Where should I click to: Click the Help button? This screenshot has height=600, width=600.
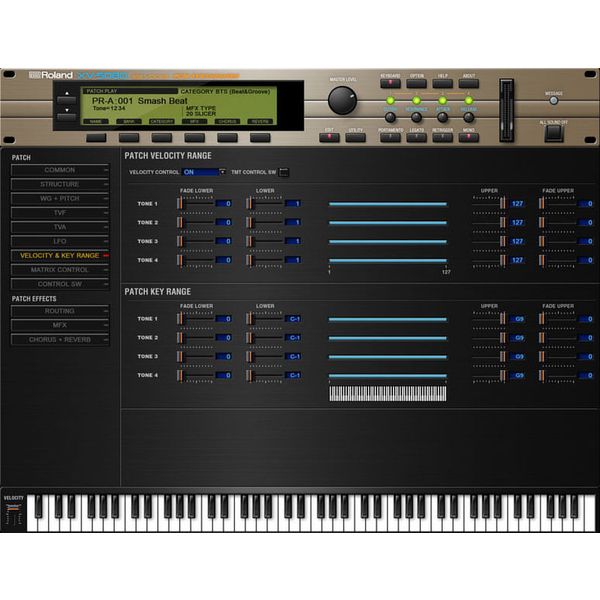point(442,83)
